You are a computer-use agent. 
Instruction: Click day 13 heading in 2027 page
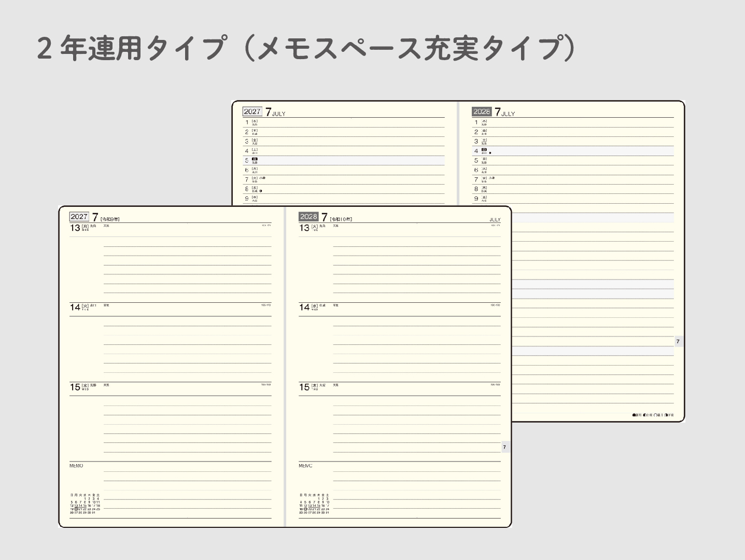pos(75,228)
